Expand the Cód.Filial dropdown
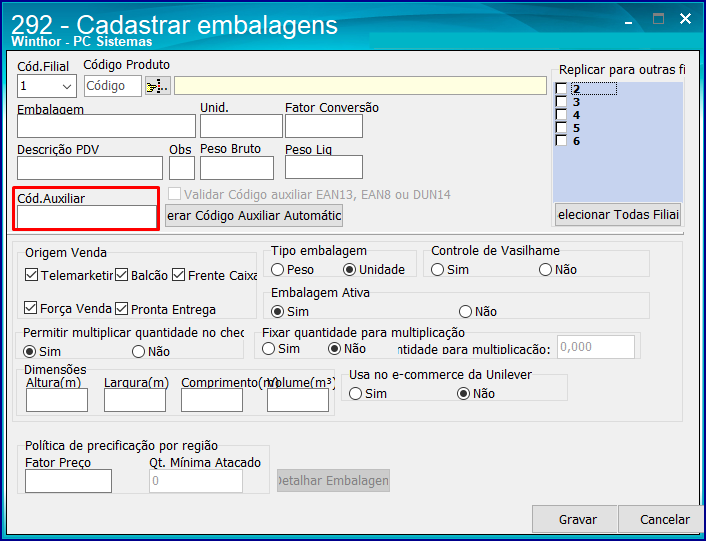 [67, 86]
